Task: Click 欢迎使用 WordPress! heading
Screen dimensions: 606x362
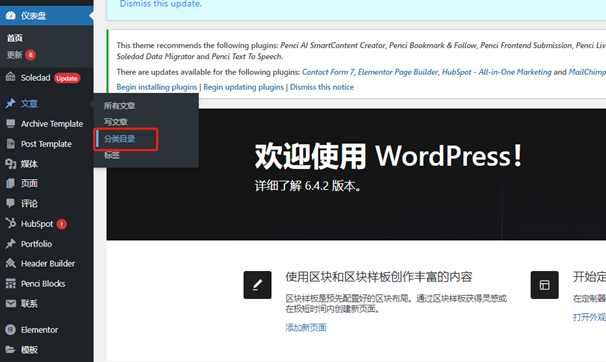Action: click(x=388, y=156)
